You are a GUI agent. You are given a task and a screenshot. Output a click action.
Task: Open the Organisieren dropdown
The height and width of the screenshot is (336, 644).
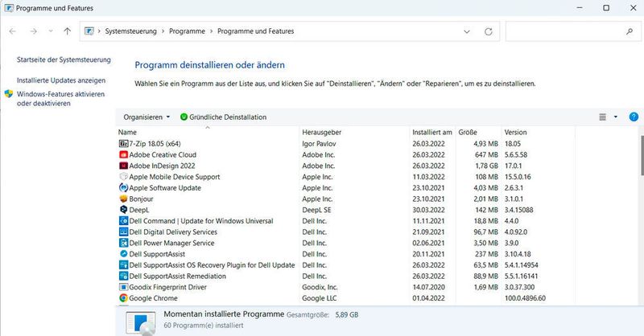coord(147,117)
